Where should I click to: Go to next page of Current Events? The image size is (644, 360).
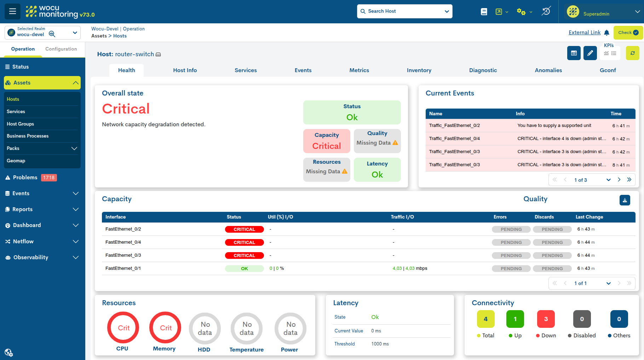pos(619,180)
